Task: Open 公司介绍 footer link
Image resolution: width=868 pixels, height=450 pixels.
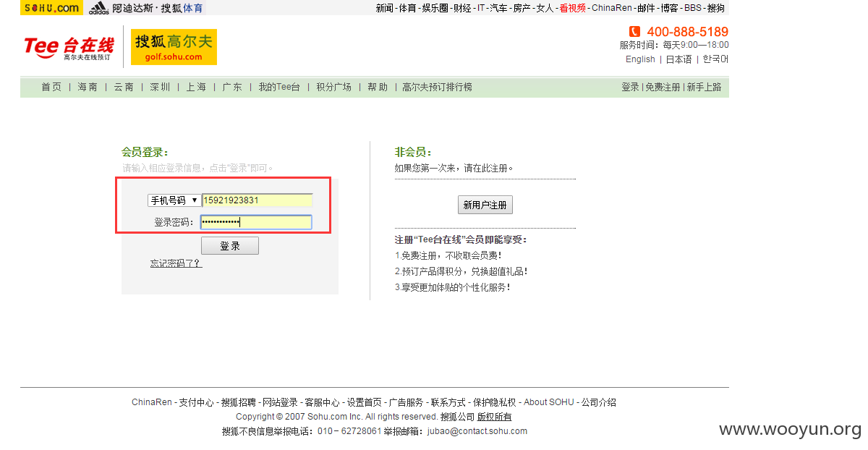Action: coord(599,402)
